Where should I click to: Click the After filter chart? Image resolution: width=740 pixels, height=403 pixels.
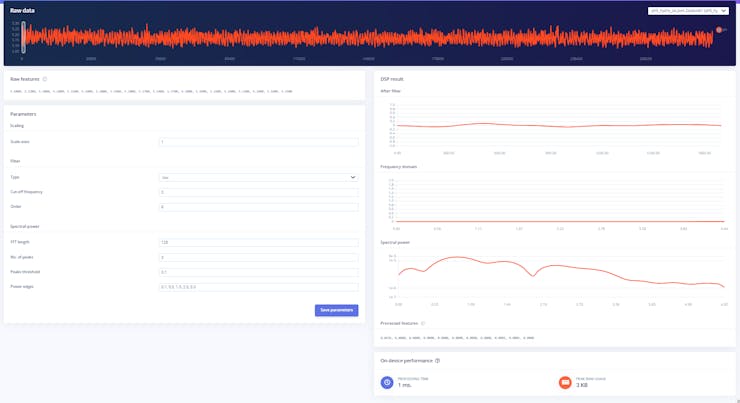pos(559,126)
